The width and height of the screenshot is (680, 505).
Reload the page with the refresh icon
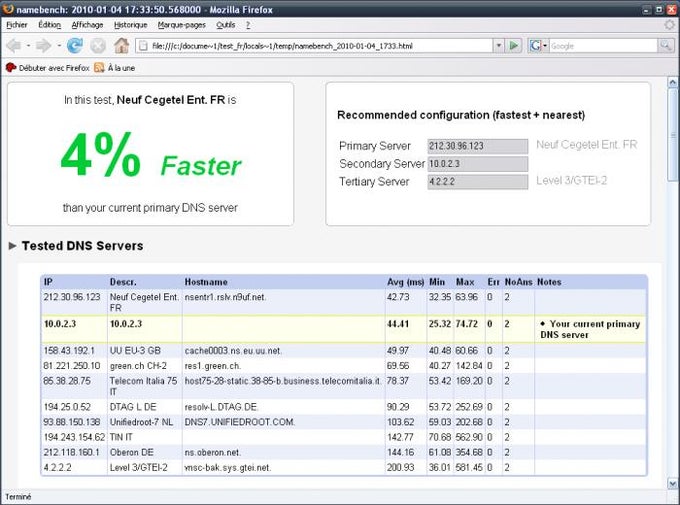pyautogui.click(x=75, y=46)
